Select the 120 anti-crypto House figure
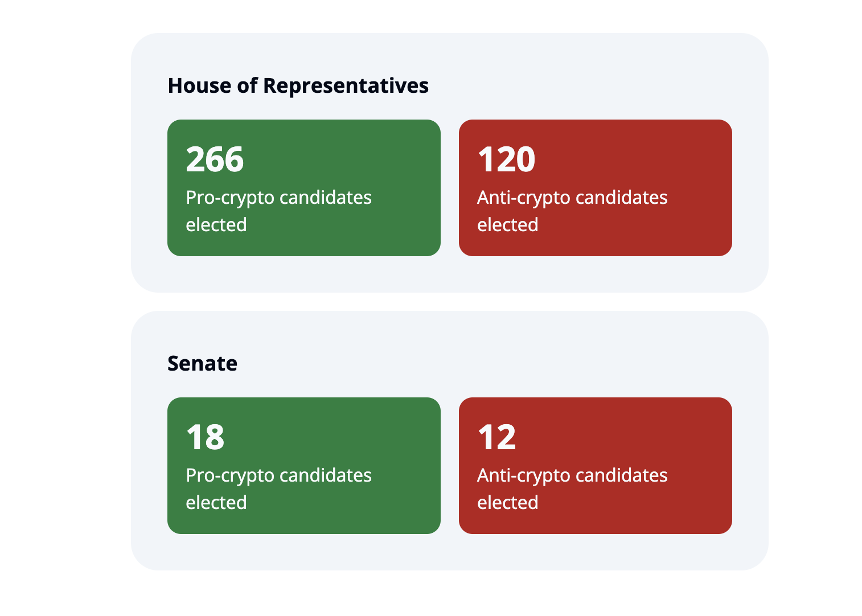The image size is (862, 616). [506, 159]
